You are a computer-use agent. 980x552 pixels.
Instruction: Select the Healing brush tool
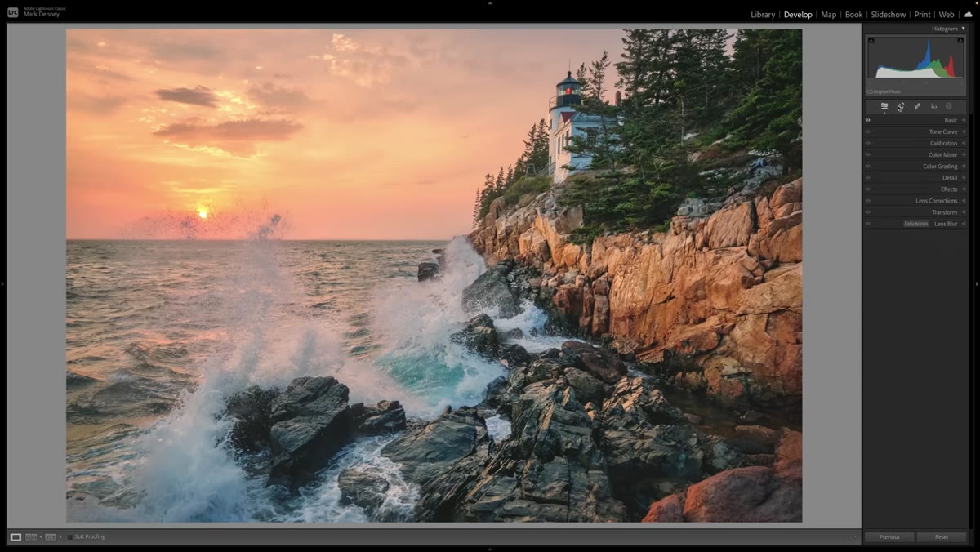point(917,106)
